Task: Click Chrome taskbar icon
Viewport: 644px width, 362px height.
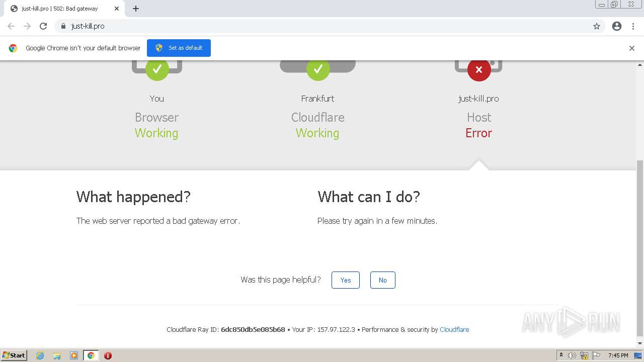Action: (91, 355)
